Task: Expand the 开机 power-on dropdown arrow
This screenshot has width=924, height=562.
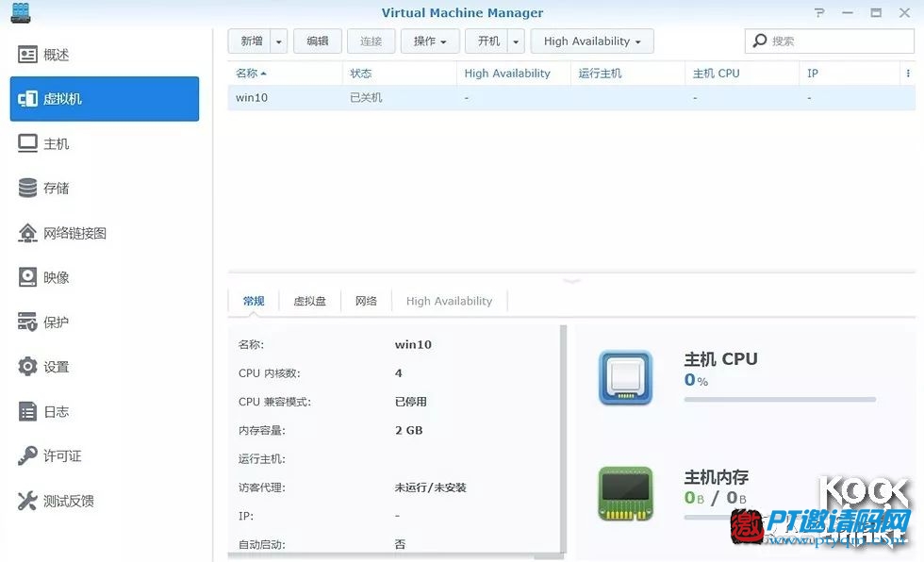Action: 516,41
